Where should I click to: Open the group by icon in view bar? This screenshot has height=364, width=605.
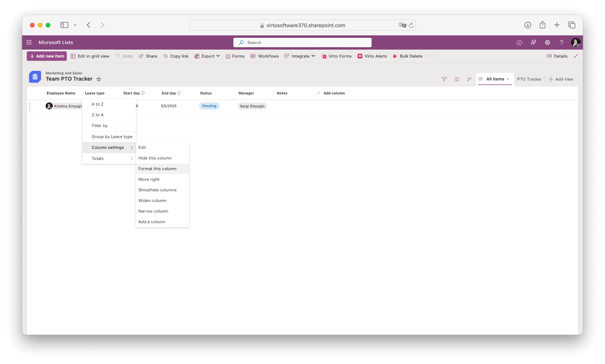(457, 79)
